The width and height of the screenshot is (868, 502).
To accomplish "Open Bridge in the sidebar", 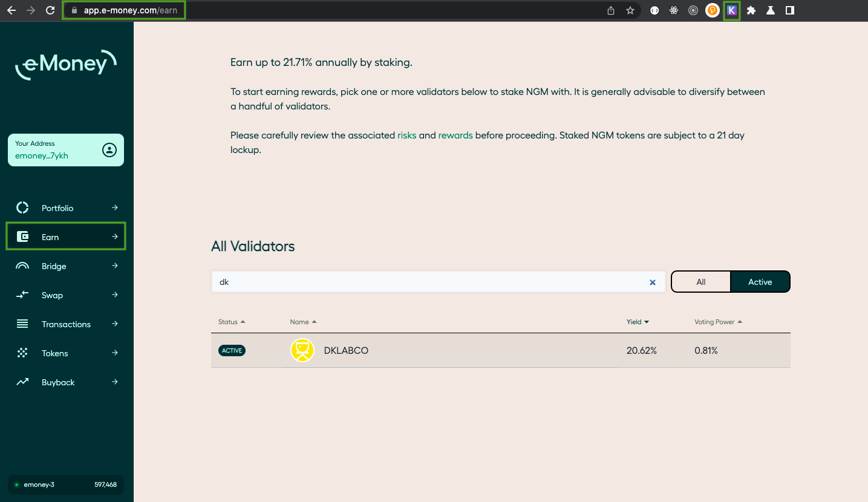I will point(66,266).
